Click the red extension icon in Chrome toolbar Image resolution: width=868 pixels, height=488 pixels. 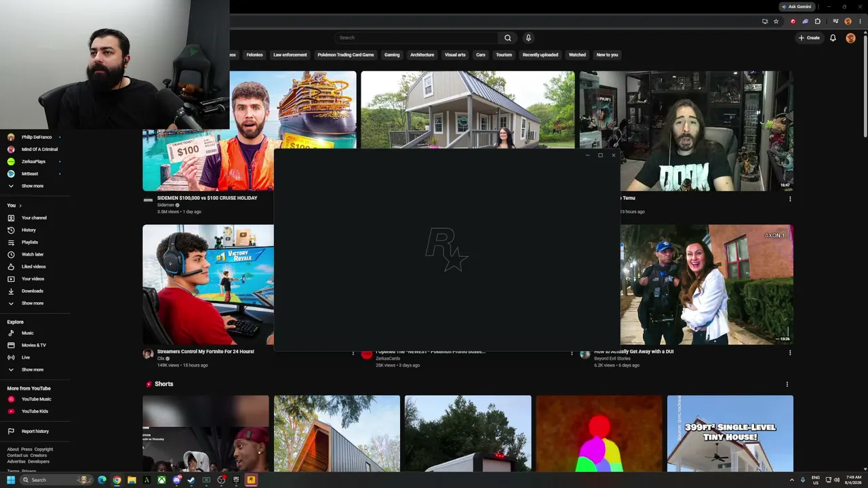click(x=793, y=21)
